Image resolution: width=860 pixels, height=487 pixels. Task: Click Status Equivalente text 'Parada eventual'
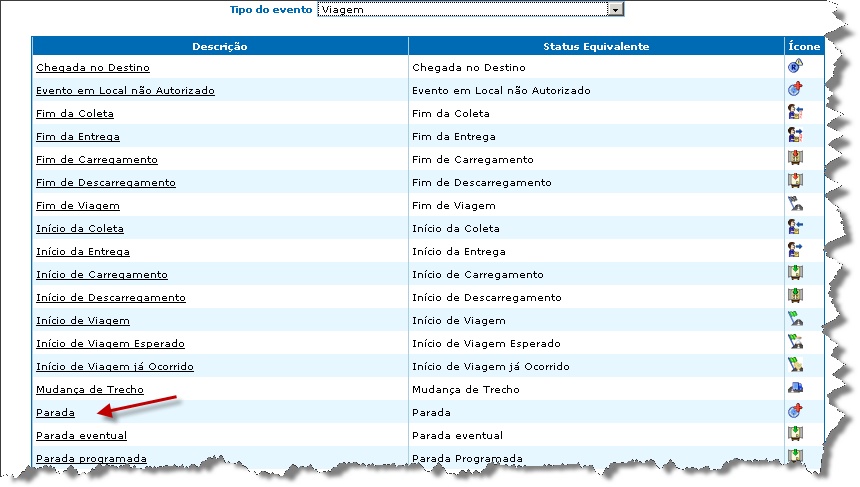click(457, 436)
